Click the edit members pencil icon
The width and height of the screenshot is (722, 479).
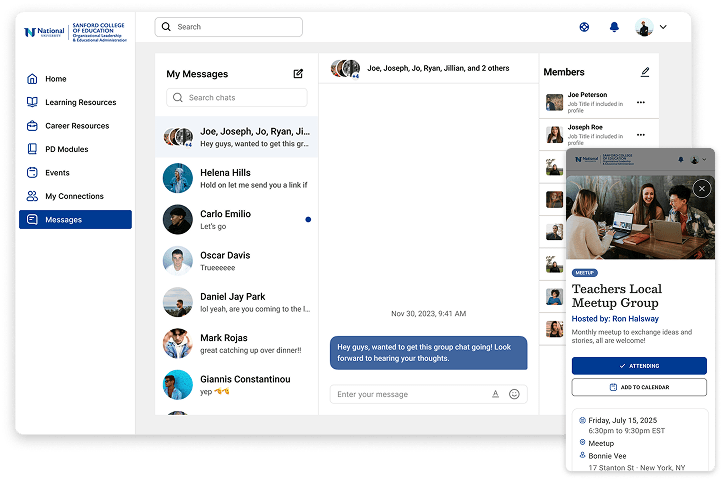tap(645, 72)
